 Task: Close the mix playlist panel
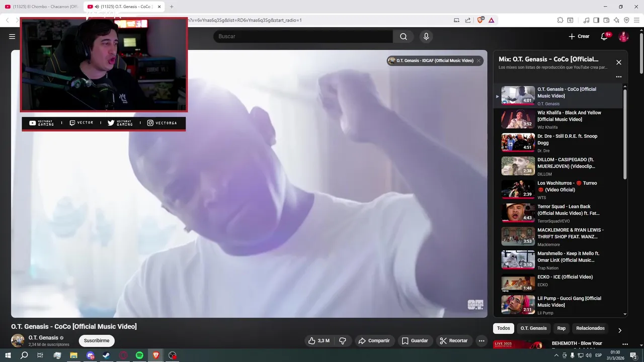[619, 62]
